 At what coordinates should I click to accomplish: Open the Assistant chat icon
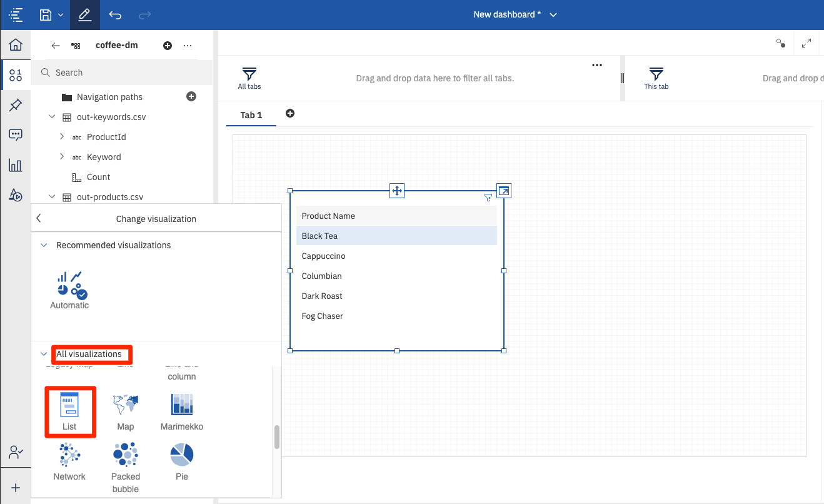[16, 135]
